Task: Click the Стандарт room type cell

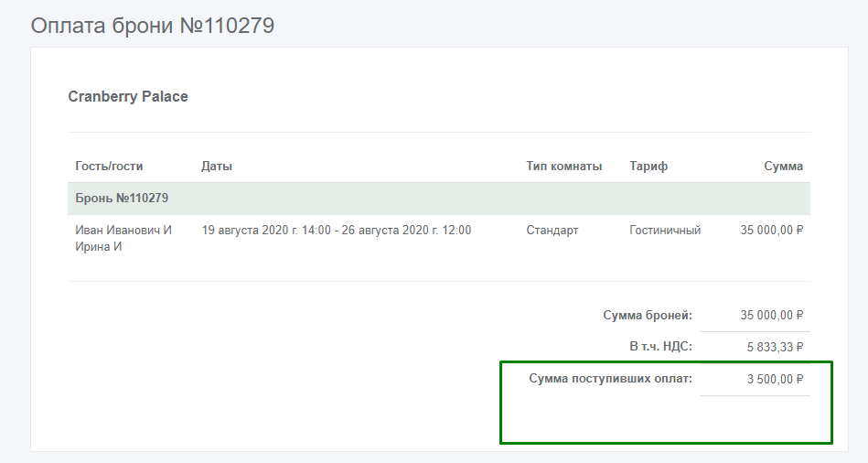Action: [x=552, y=231]
